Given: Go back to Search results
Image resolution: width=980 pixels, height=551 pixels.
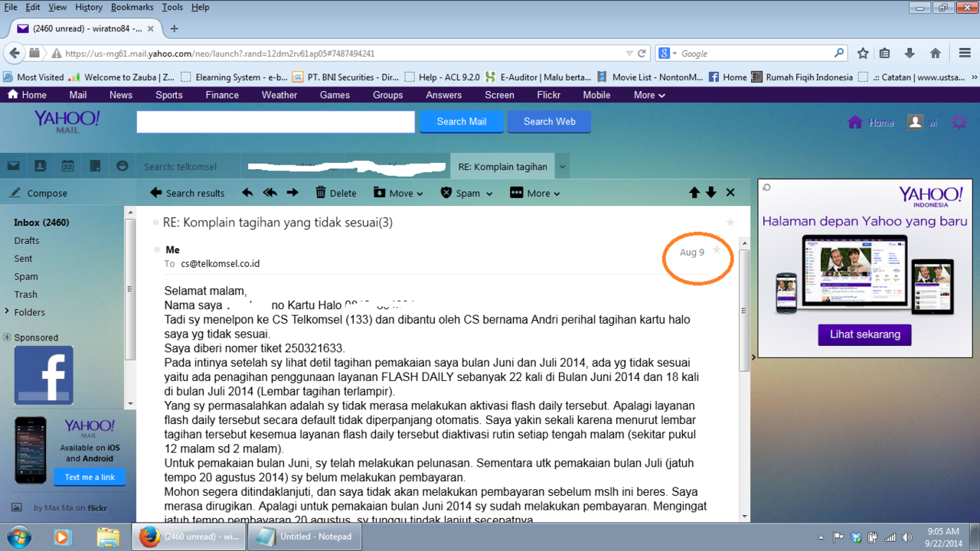Looking at the screenshot, I should click(x=188, y=193).
